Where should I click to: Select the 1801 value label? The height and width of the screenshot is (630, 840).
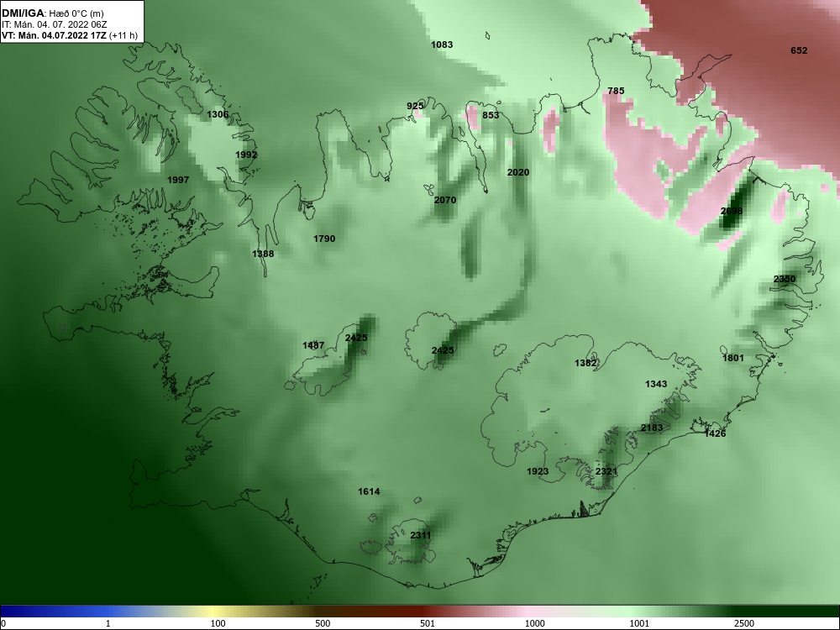(733, 358)
